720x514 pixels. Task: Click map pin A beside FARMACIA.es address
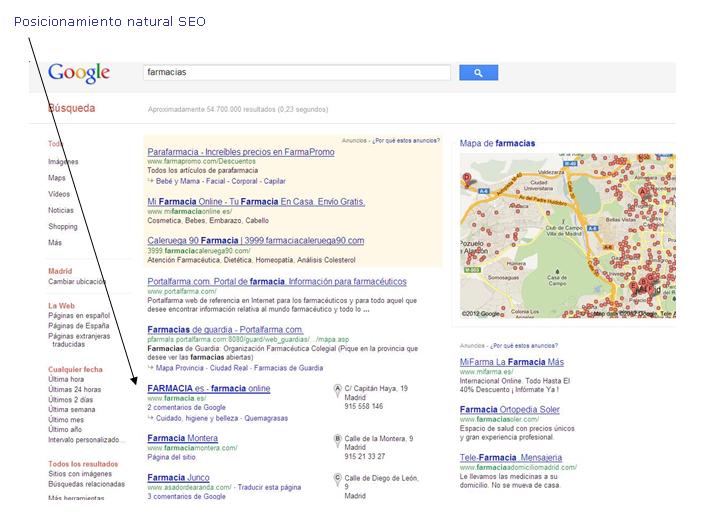coord(338,390)
